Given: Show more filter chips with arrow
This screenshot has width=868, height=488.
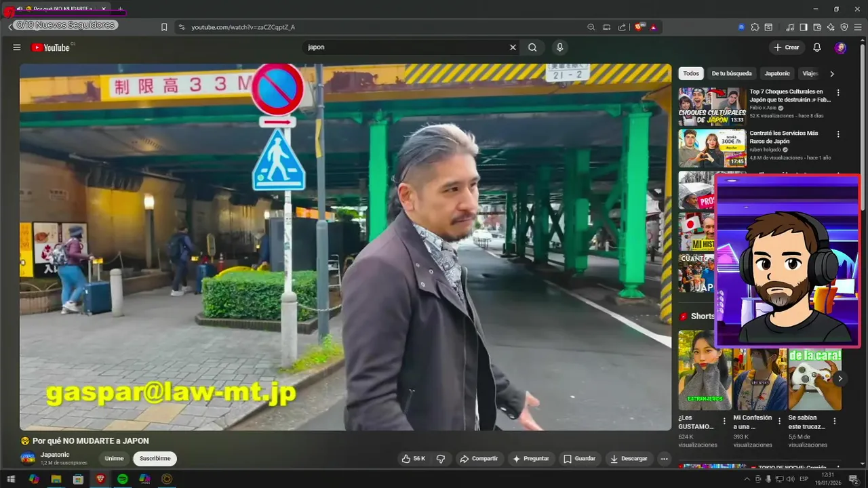Looking at the screenshot, I should click(x=832, y=73).
